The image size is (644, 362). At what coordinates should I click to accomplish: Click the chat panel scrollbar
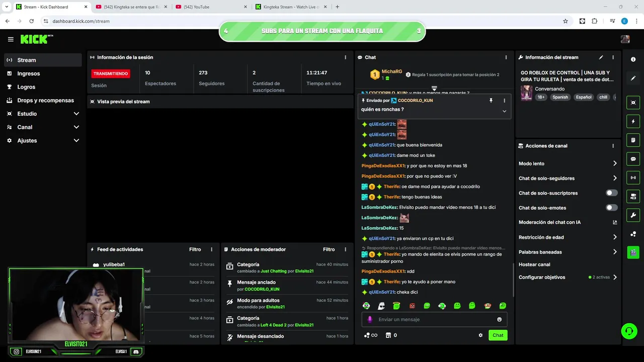[x=513, y=279]
